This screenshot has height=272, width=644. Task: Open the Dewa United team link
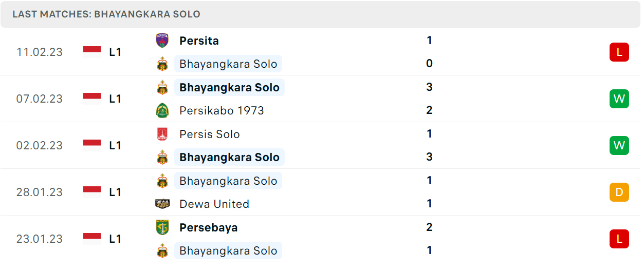[x=214, y=204]
